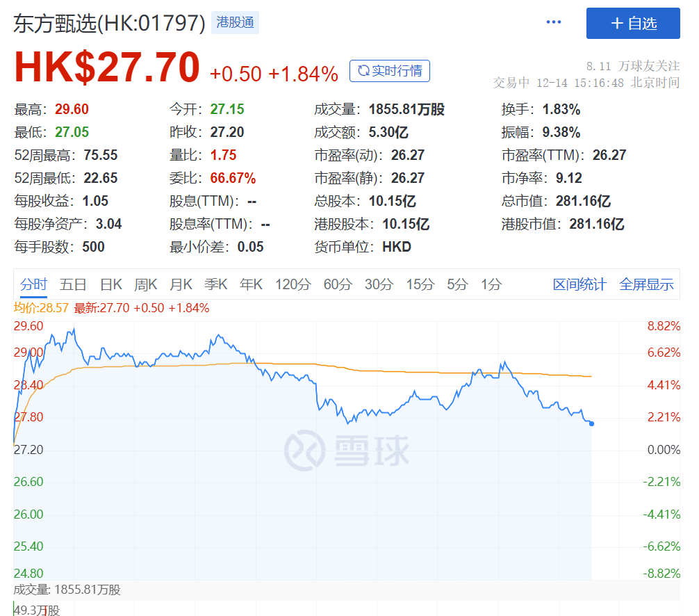Add stock to watchlist with 自选 button
The height and width of the screenshot is (616, 699).
tap(633, 23)
